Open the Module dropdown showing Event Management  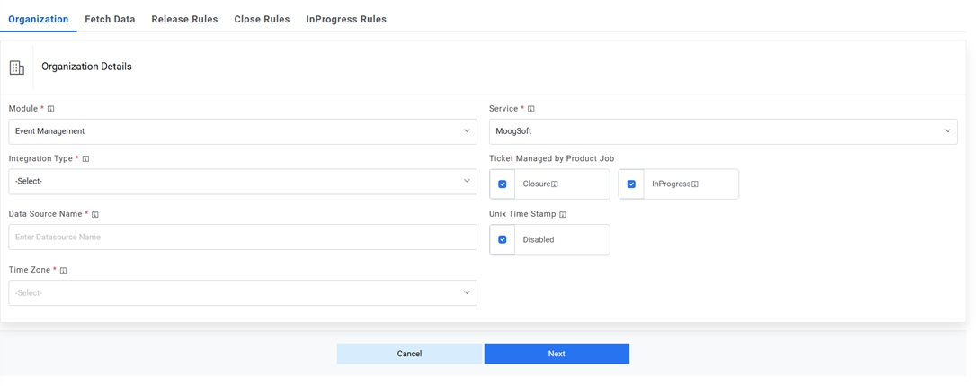coord(243,131)
